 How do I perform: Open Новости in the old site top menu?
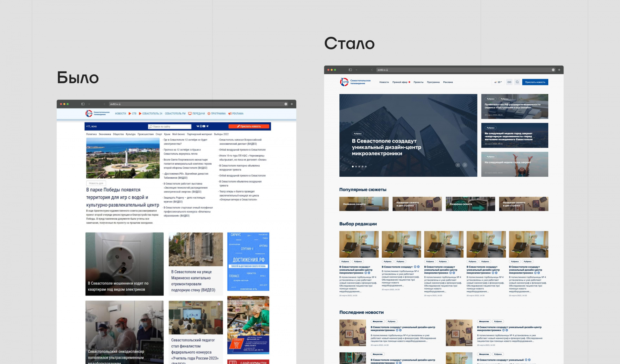[x=120, y=113]
